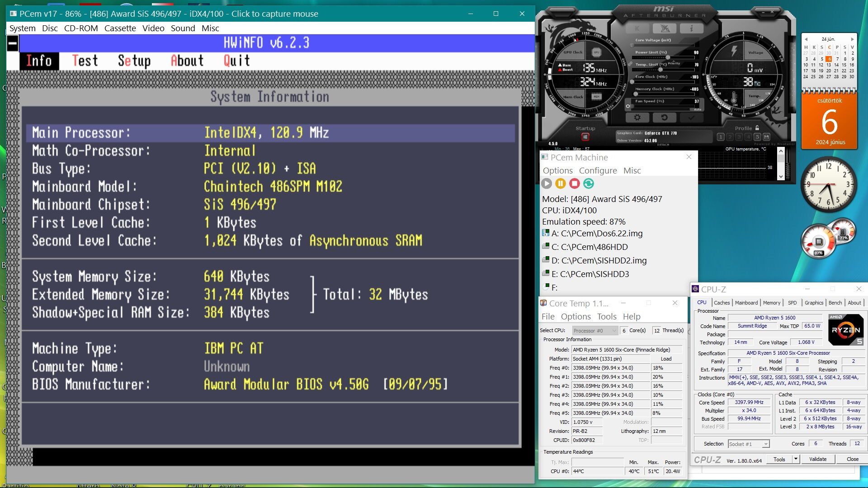868x488 pixels.
Task: Switch to Memory tab in CPU-Z
Action: (772, 303)
